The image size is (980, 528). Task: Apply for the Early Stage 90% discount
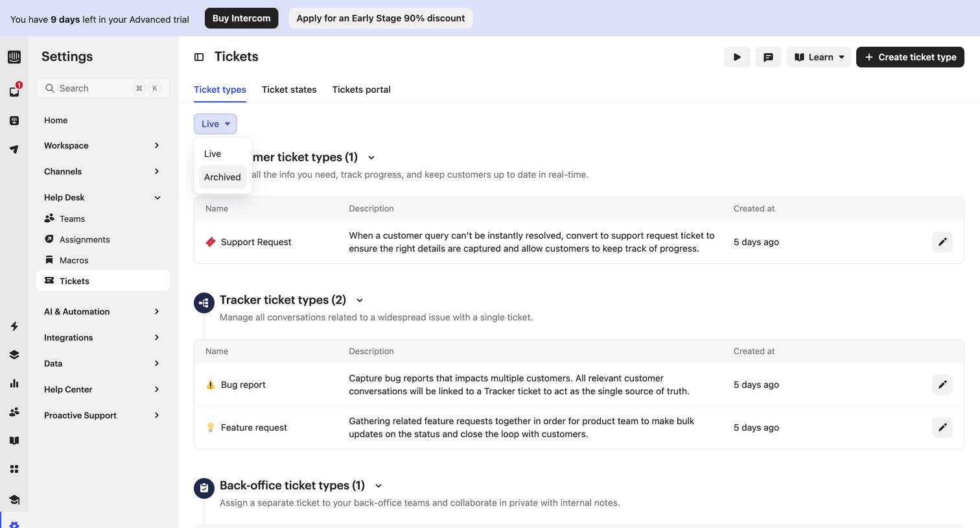point(380,18)
